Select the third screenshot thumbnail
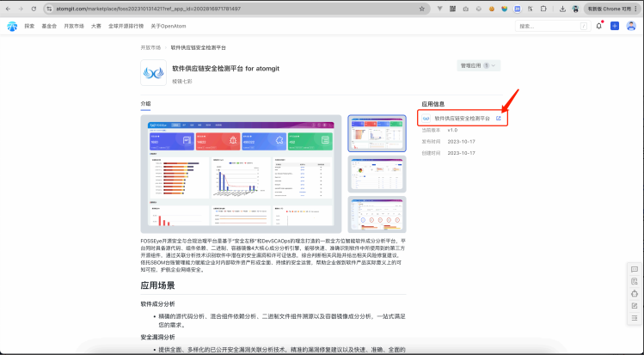Viewport: 644px width, 355px height. click(377, 215)
